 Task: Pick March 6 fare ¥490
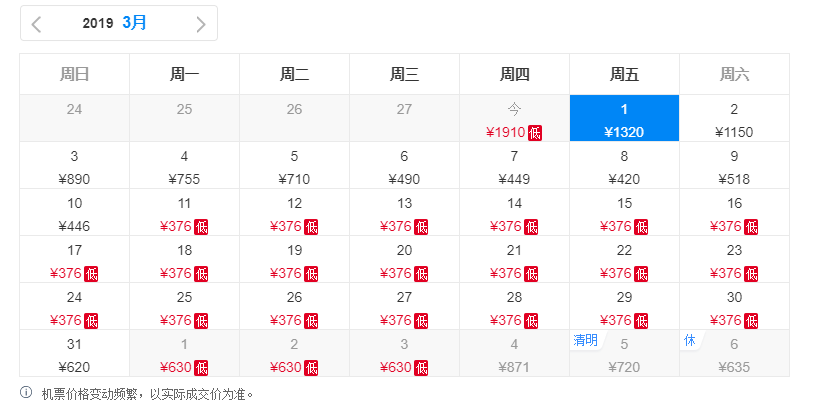coord(404,165)
